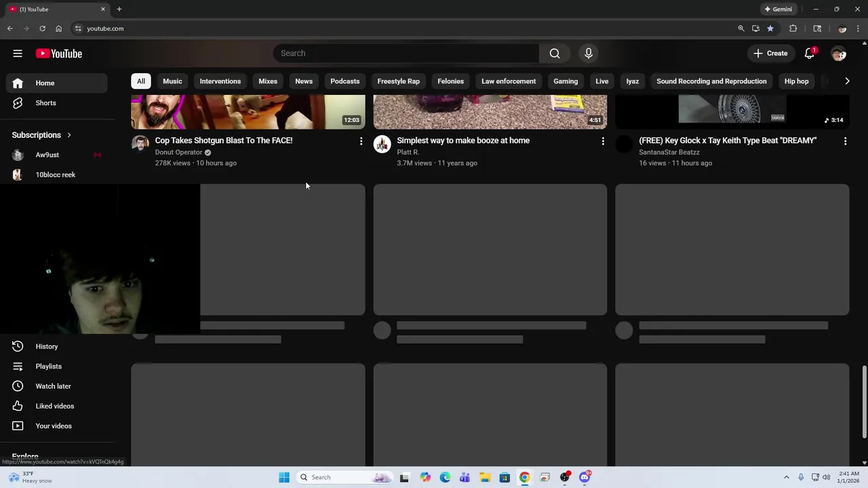Open Windows Start menu

[x=284, y=477]
